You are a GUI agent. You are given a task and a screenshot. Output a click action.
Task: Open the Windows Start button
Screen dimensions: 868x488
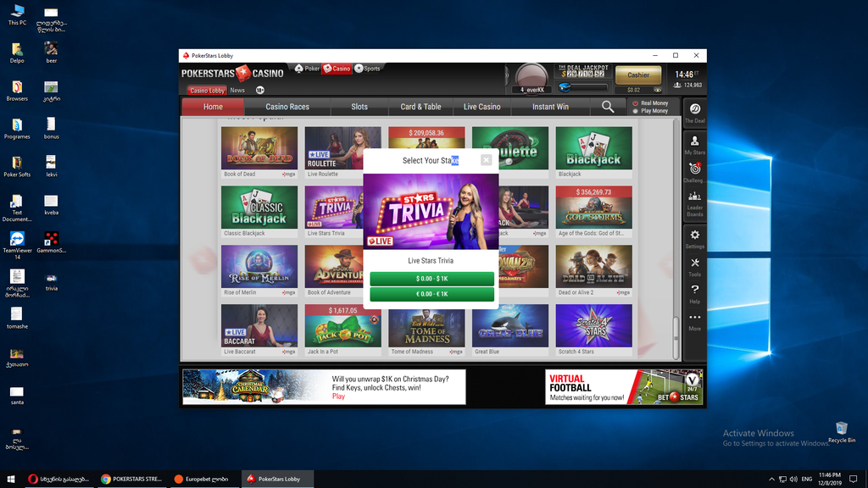point(10,480)
